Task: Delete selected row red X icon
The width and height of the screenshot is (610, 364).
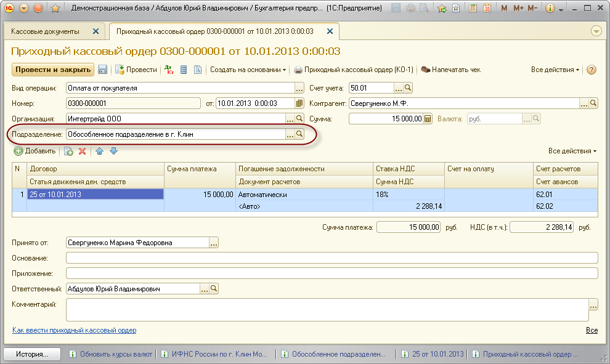Action: click(82, 151)
